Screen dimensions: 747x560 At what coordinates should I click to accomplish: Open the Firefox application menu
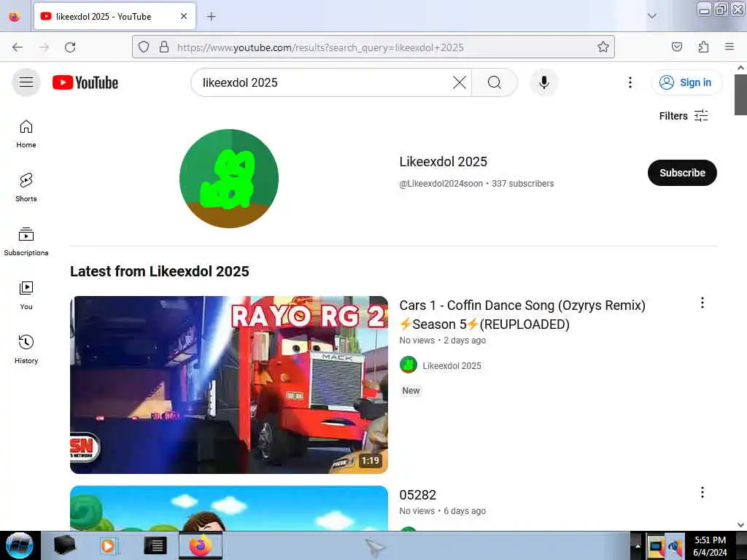point(729,47)
